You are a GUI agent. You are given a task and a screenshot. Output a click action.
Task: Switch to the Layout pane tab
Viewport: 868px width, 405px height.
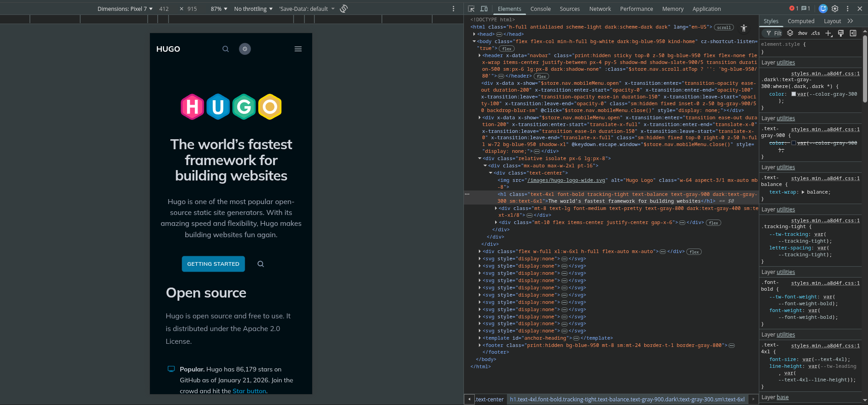(x=832, y=21)
